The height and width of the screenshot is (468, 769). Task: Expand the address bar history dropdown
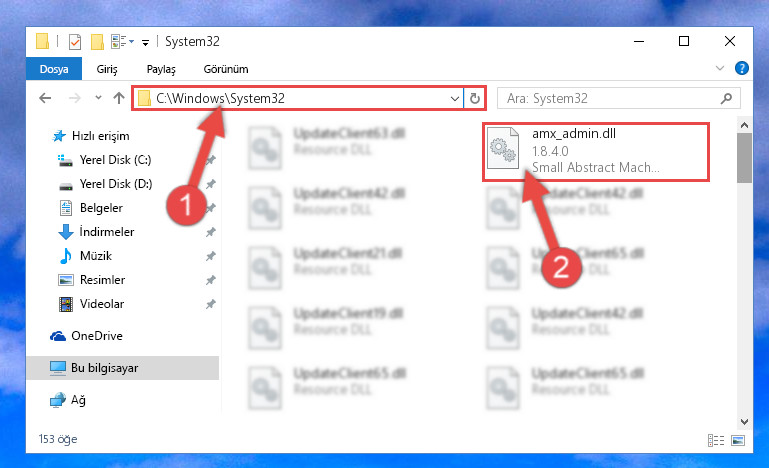[455, 99]
